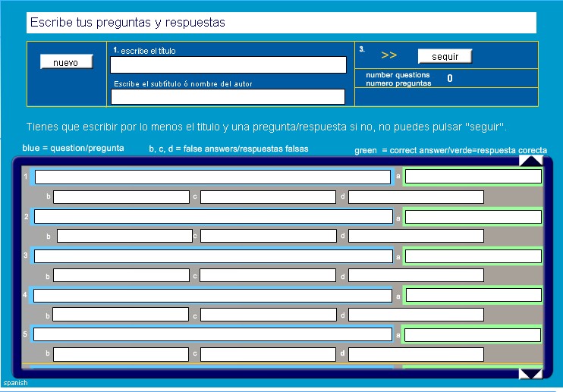Click the question 2 text field
This screenshot has width=563, height=392.
(213, 216)
